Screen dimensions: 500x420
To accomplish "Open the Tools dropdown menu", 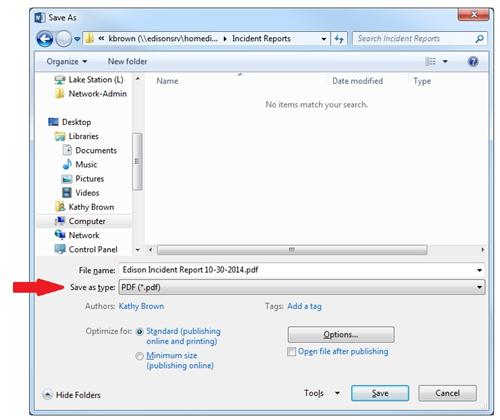I will point(322,393).
